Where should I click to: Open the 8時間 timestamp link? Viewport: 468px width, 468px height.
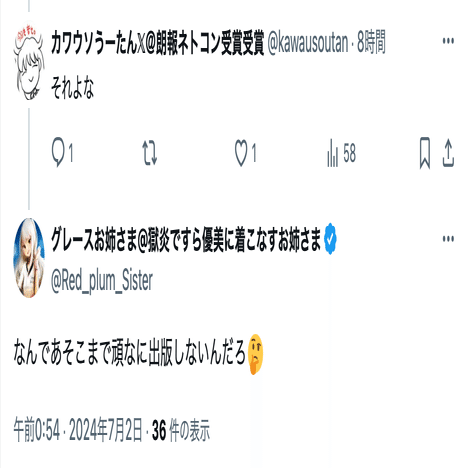coord(371,42)
